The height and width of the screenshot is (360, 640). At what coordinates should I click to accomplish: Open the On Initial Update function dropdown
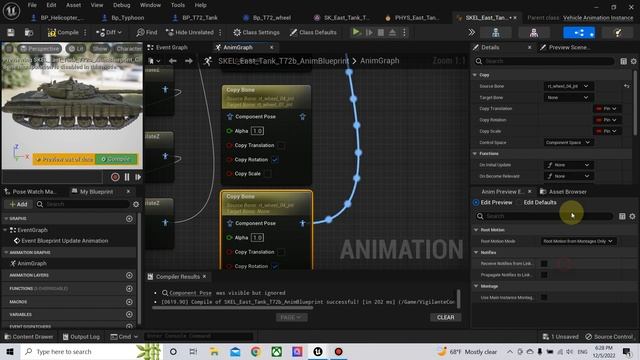click(x=568, y=165)
